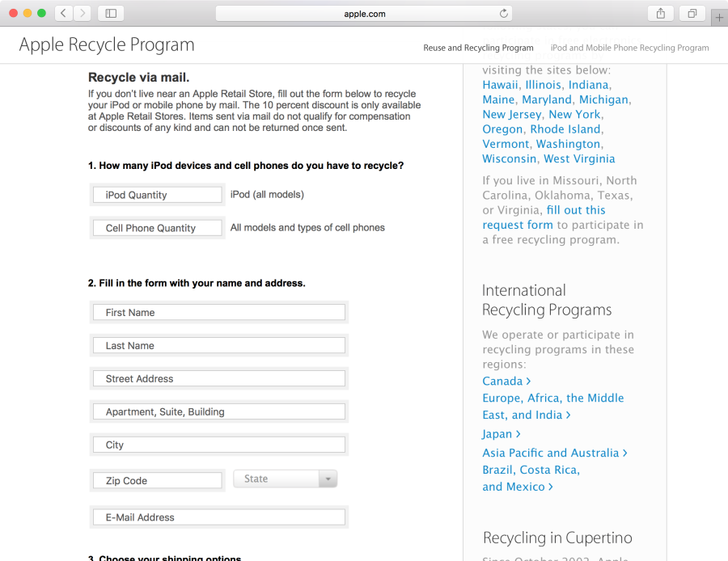
Task: Toggle the Safari sidebar button
Action: tap(111, 13)
